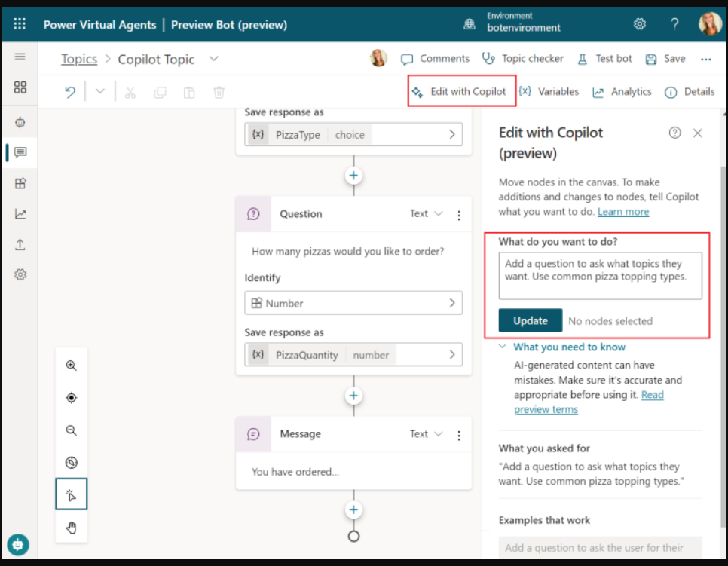728x566 pixels.
Task: Select example 'Add a question to ask the user'
Action: [600, 548]
